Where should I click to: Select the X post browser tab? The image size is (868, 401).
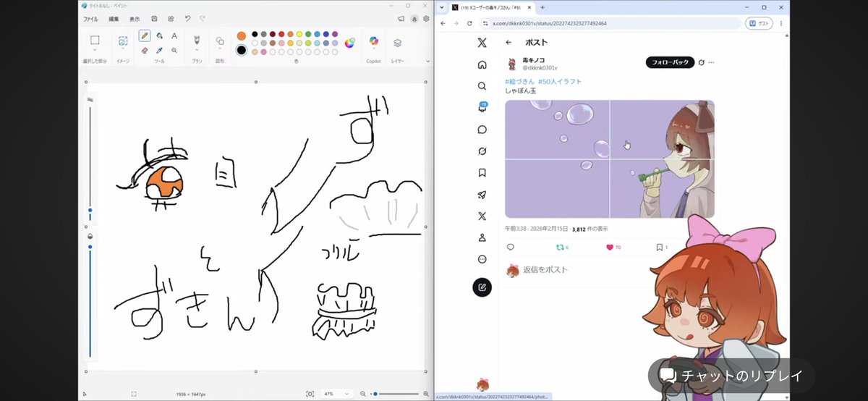coord(490,7)
